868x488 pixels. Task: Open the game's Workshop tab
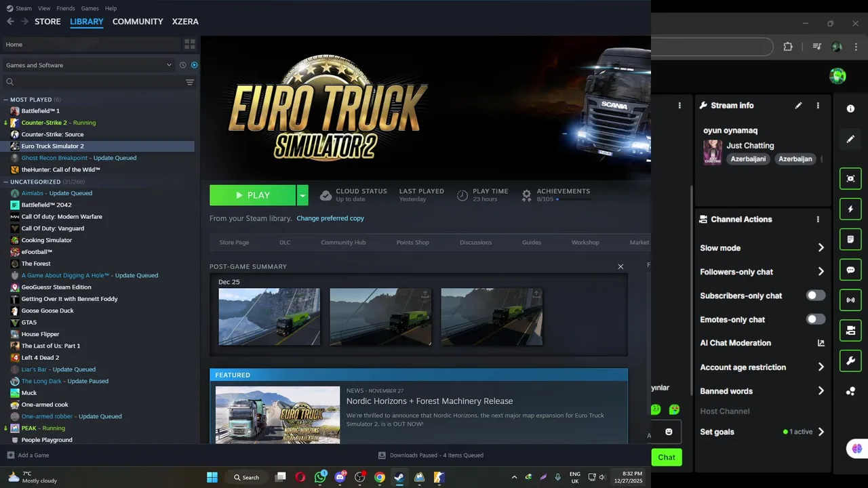(585, 243)
